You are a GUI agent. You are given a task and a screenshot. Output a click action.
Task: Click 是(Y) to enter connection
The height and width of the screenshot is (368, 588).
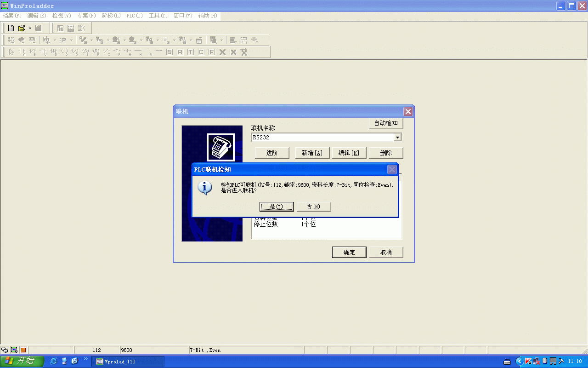pyautogui.click(x=277, y=207)
